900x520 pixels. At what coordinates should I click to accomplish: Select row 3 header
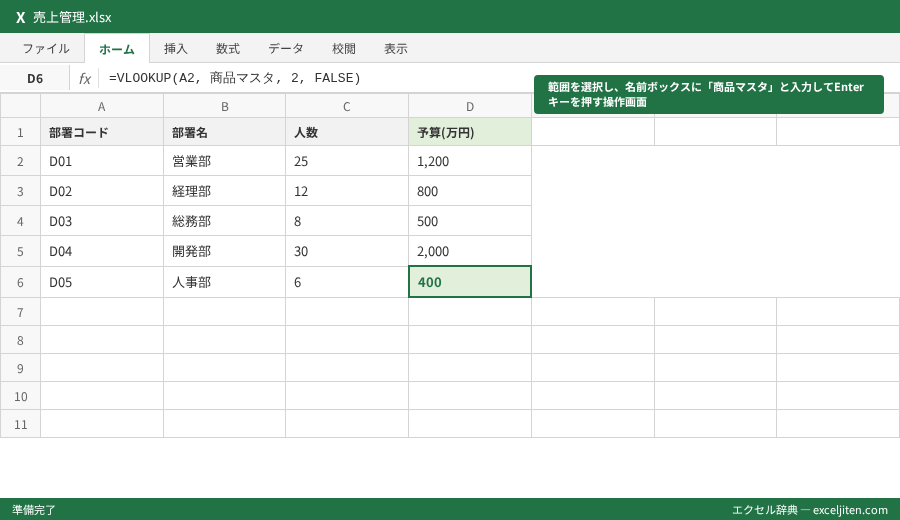[20, 191]
